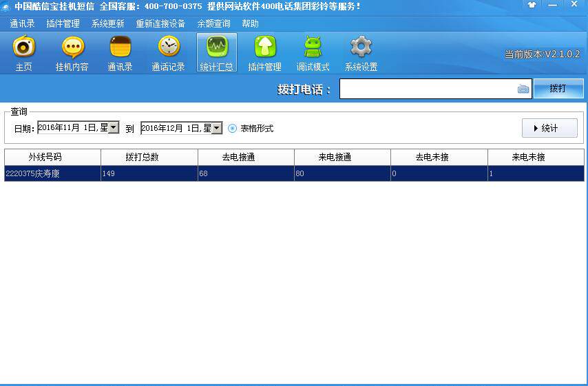The image size is (588, 386).
Task: Expand the start date dropdown
Action: coord(114,128)
